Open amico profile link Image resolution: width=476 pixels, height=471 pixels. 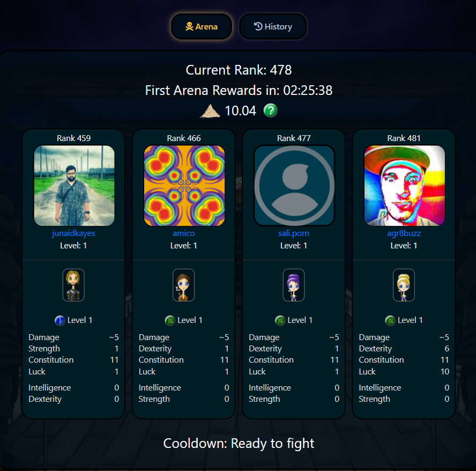point(184,233)
